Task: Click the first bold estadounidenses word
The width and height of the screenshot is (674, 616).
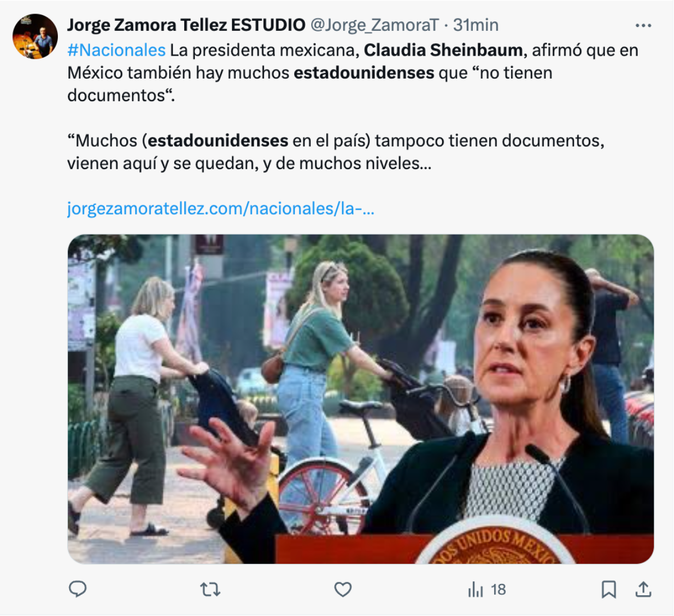Action: (x=364, y=73)
